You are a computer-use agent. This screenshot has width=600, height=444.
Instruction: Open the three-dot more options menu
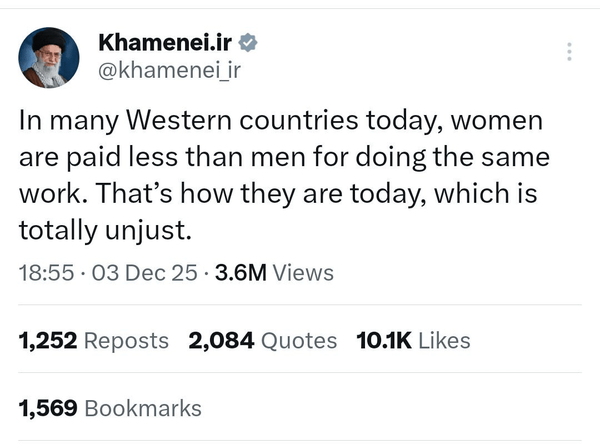click(569, 51)
